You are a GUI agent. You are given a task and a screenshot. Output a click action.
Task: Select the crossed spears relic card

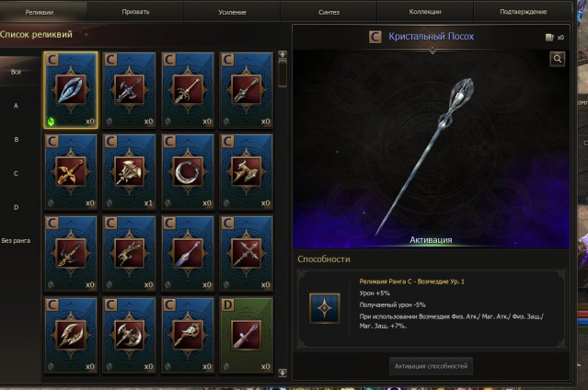[246, 254]
